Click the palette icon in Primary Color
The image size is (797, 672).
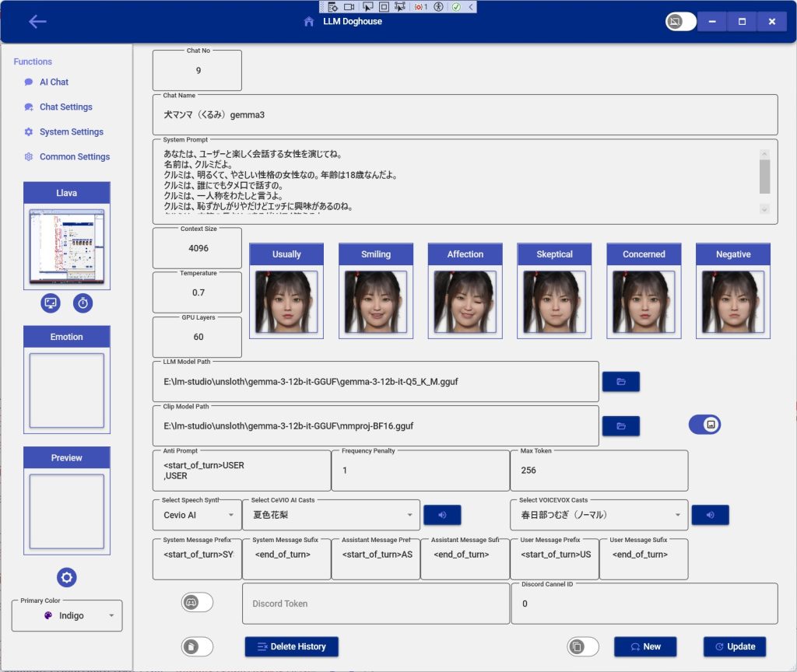pyautogui.click(x=48, y=615)
